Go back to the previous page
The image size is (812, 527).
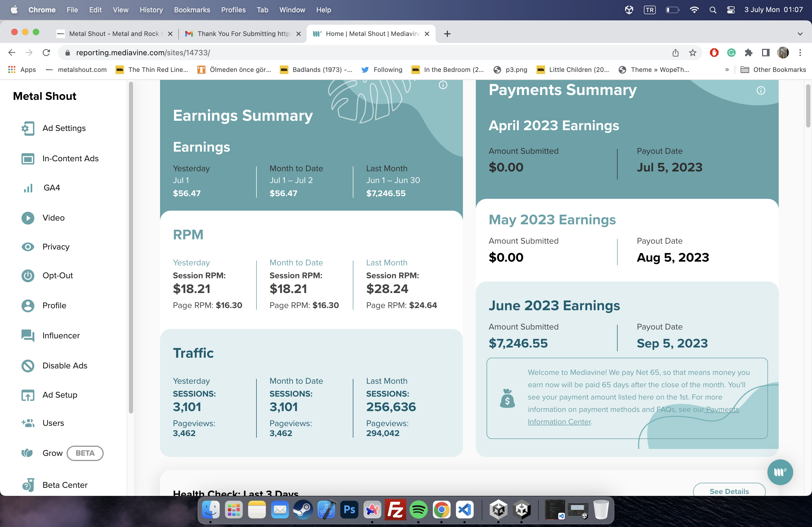[12, 53]
